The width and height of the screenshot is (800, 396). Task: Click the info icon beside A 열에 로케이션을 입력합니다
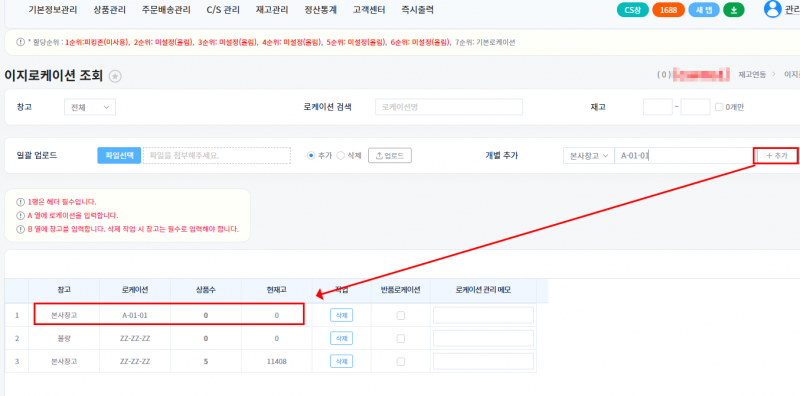pos(20,215)
